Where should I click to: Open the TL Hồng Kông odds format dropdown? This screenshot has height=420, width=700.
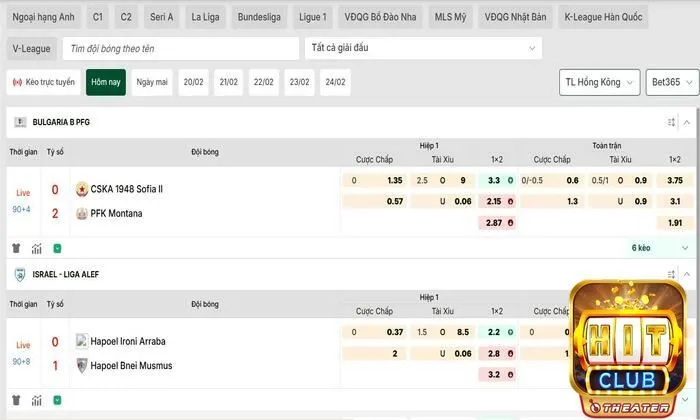(x=598, y=82)
